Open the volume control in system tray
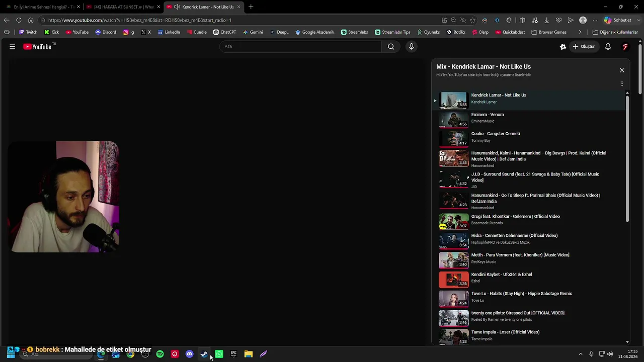This screenshot has width=644, height=362. point(610,354)
